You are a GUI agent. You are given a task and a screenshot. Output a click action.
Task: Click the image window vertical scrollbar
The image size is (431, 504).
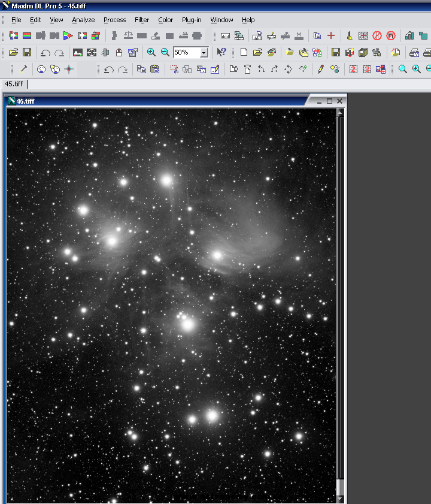tap(340, 300)
